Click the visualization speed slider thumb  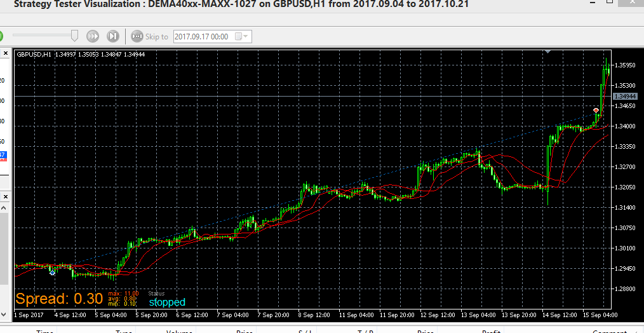click(x=74, y=36)
